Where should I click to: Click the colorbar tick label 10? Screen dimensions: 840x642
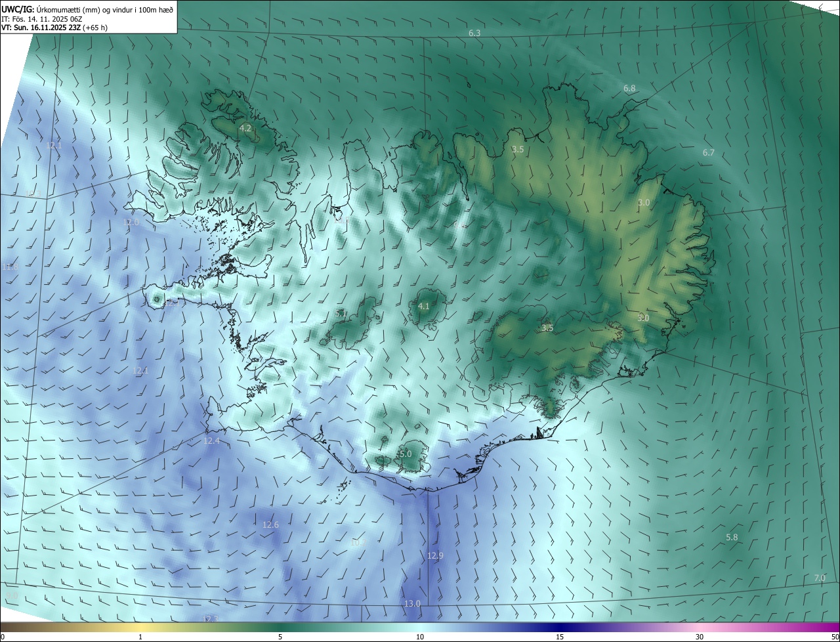[420, 637]
